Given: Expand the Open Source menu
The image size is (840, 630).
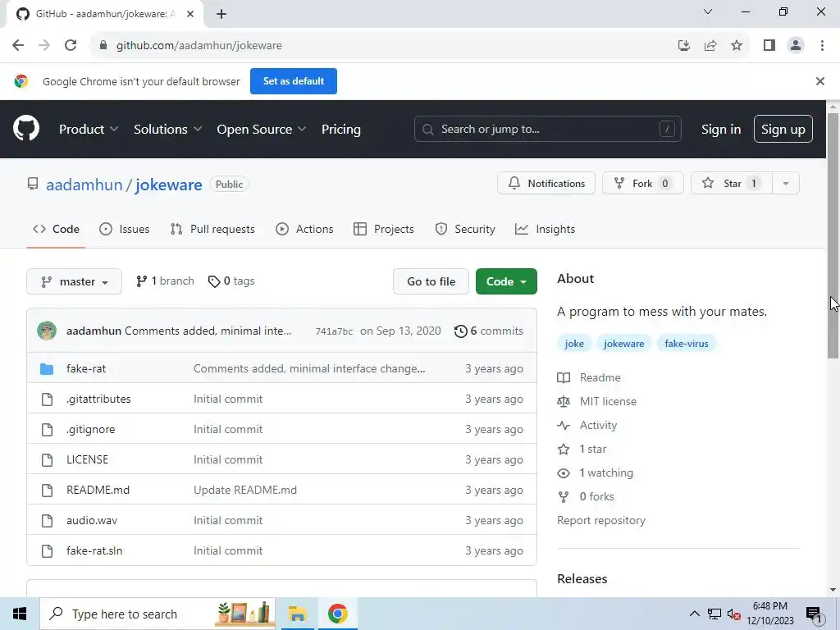Looking at the screenshot, I should (x=262, y=129).
